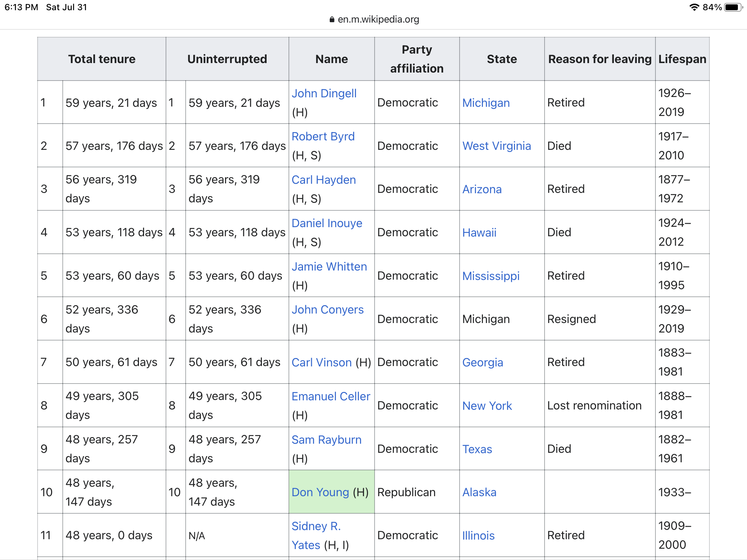This screenshot has height=560, width=747.
Task: Follow the Hawaii link
Action: click(479, 233)
